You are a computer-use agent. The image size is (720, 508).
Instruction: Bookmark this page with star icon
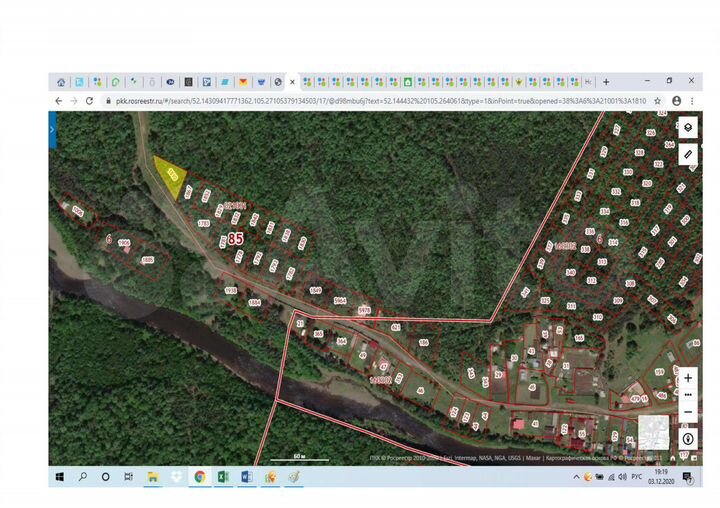(x=657, y=101)
